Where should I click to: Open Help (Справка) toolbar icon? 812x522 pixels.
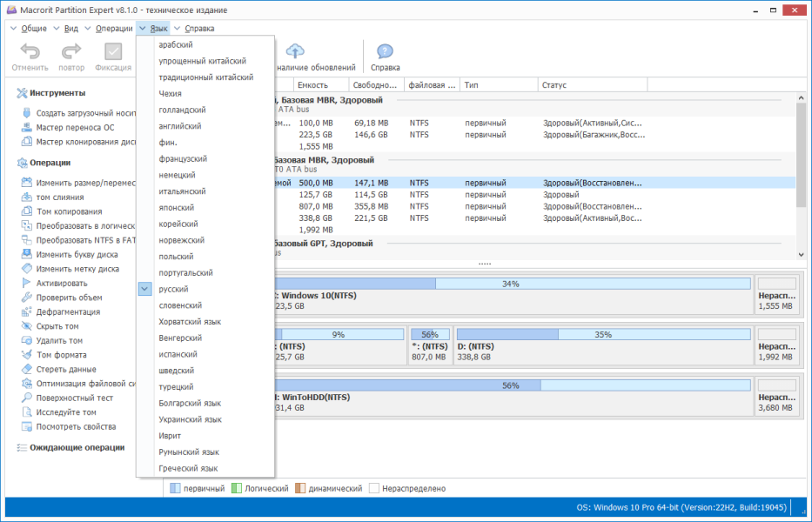click(385, 51)
